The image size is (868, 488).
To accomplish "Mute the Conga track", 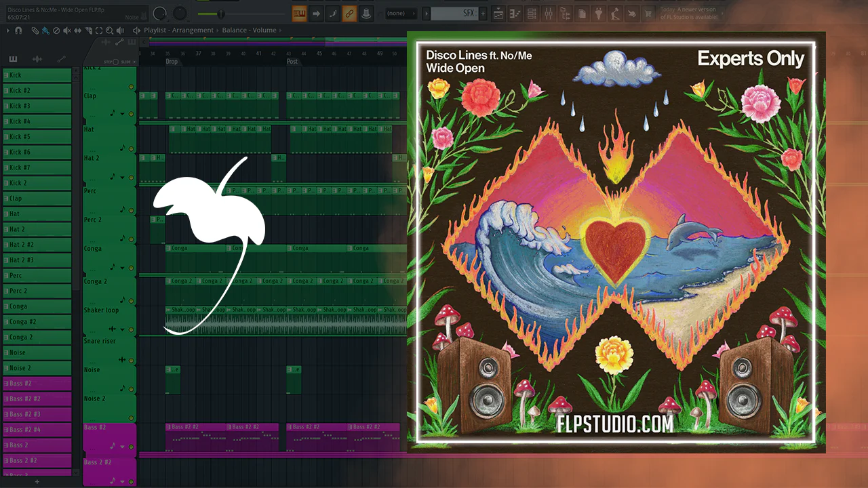I will pyautogui.click(x=132, y=268).
